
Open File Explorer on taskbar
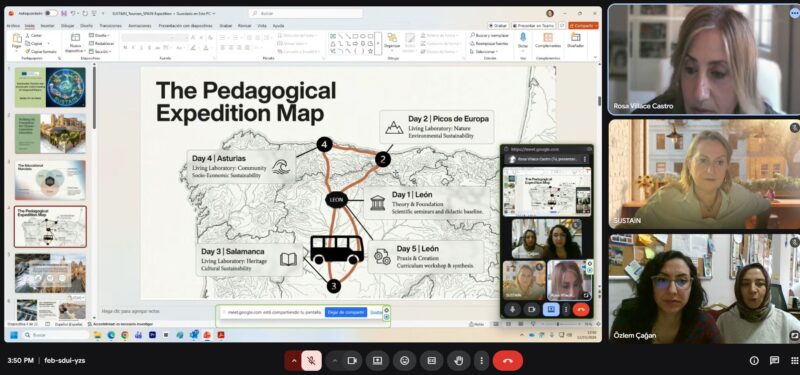point(97,335)
